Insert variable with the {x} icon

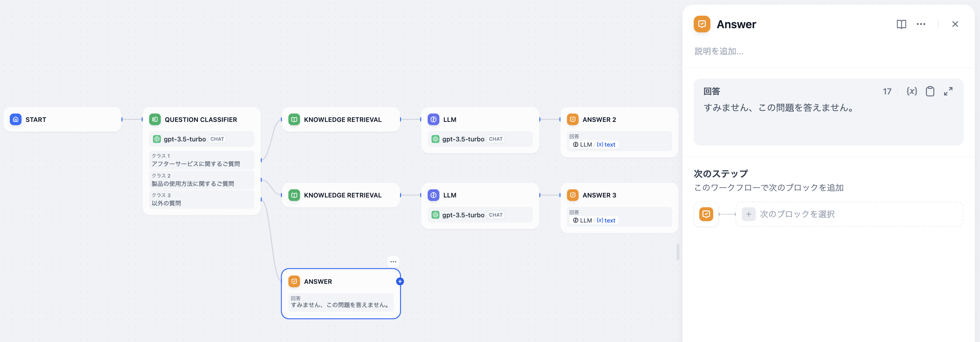[912, 91]
